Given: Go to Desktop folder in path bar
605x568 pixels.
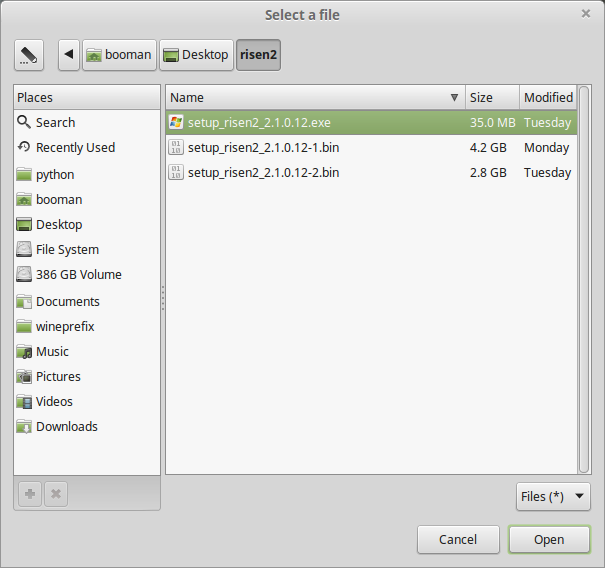Looking at the screenshot, I should (x=196, y=55).
